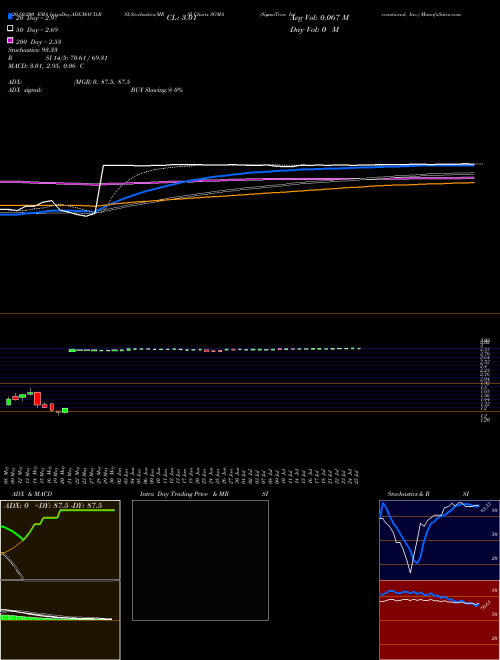
Task: Click the Day Vol: 0 M label
Action: 315,30
